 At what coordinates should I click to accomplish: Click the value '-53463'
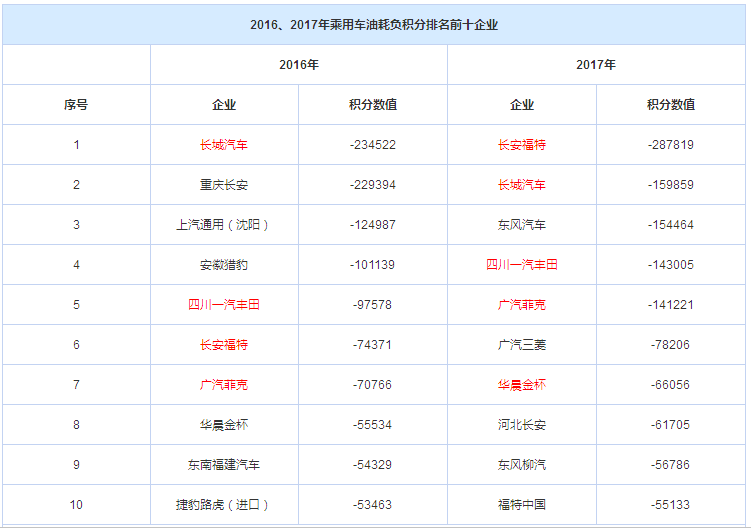coord(373,505)
